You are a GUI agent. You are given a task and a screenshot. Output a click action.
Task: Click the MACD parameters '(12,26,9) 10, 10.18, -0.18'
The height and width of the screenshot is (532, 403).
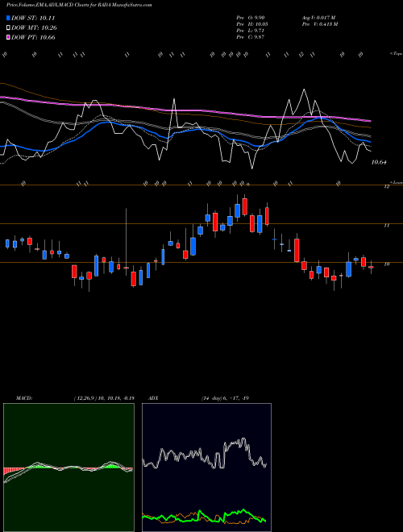click(104, 398)
